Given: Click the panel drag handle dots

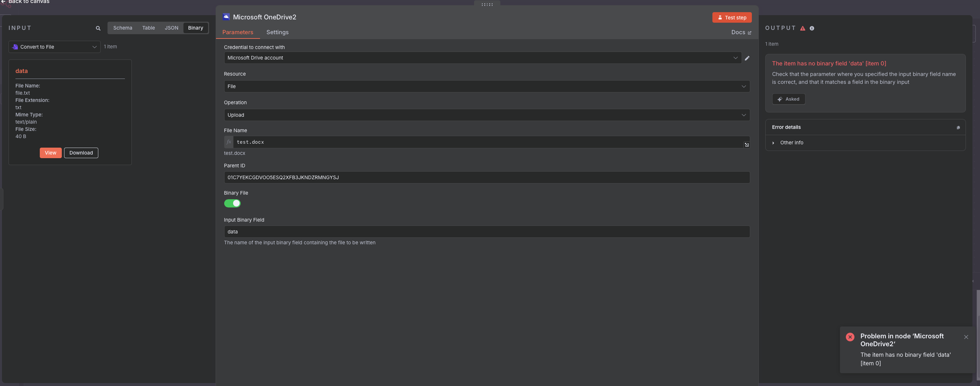Looking at the screenshot, I should [487, 4].
